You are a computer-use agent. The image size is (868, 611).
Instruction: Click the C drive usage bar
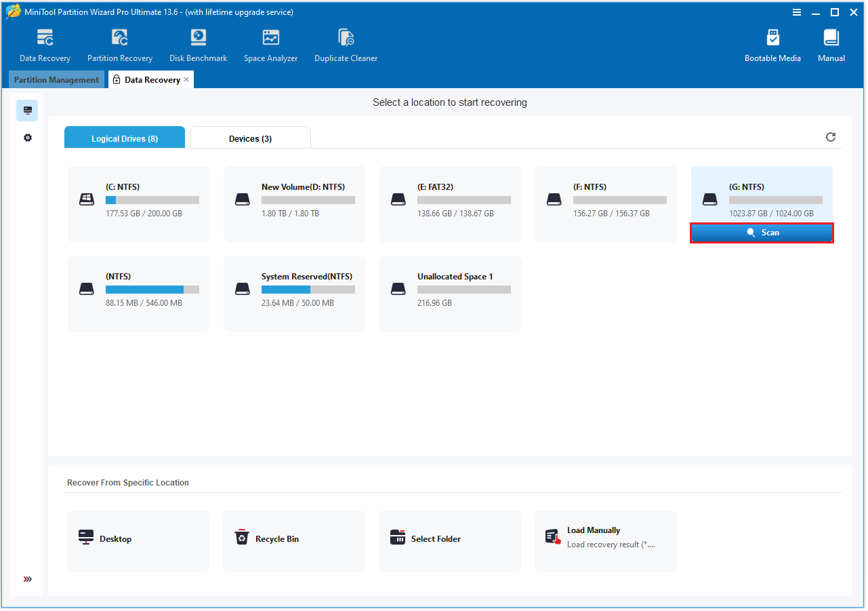coord(152,200)
